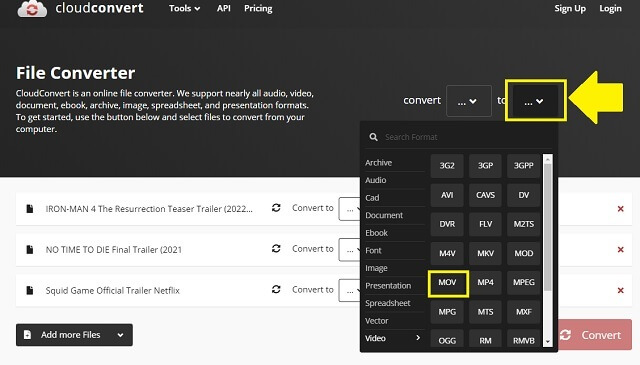This screenshot has height=365, width=640.
Task: Select the Presentation format category
Action: click(x=388, y=285)
